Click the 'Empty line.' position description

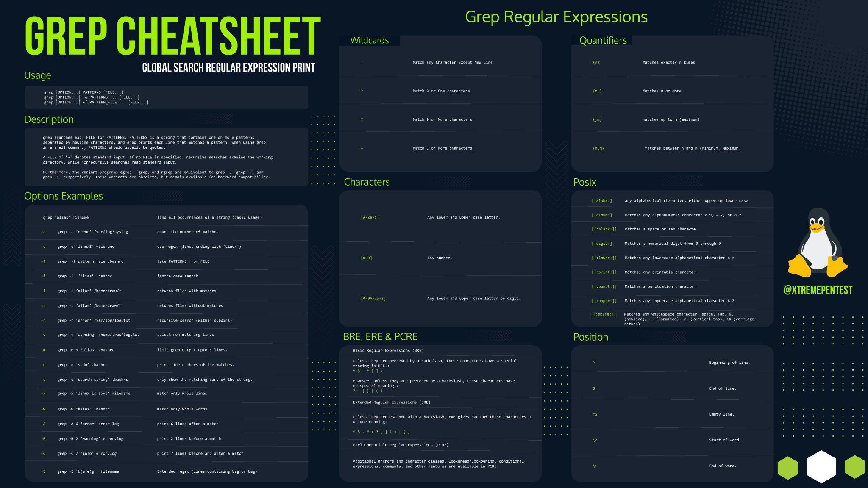721,414
